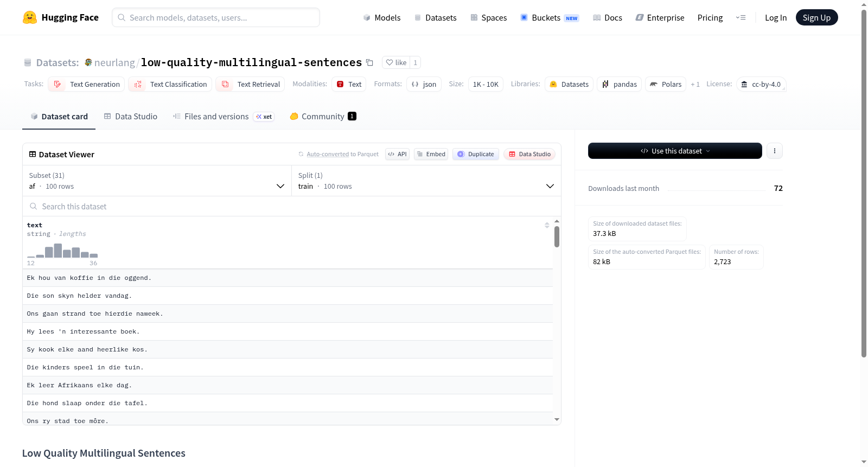Copy dataset name with the copy icon
Viewport: 868px width, 467px height.
(x=369, y=62)
